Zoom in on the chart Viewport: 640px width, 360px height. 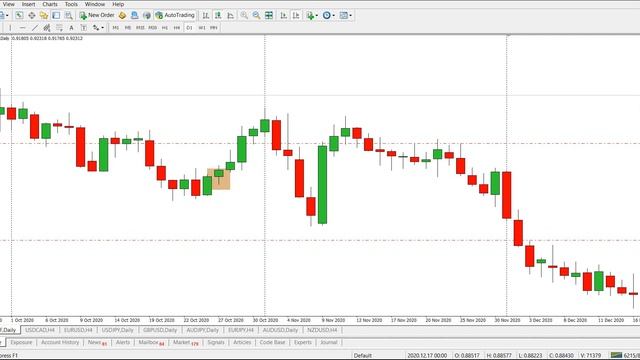tap(244, 16)
